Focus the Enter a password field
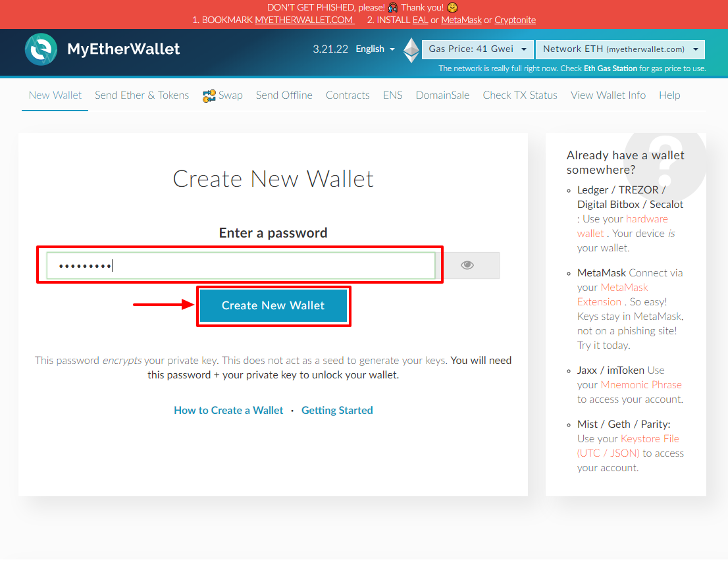Screen dimensions: 728x564 241,266
